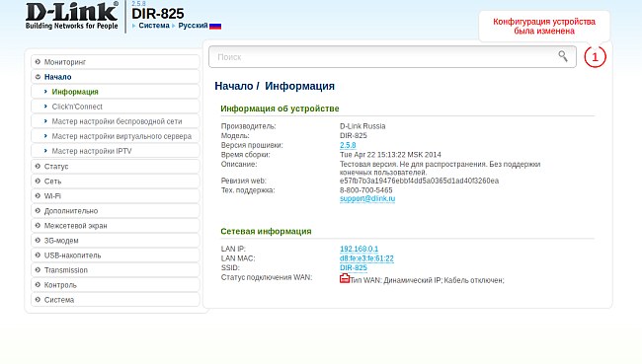Open the Система dropdown in header
Screen dimensions: 642x364
click(x=154, y=26)
